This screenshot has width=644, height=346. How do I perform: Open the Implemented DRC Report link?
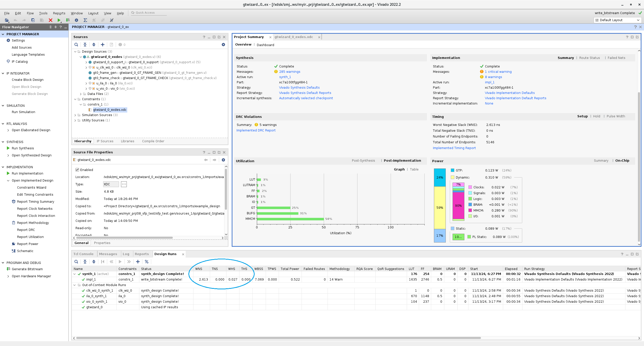point(256,130)
